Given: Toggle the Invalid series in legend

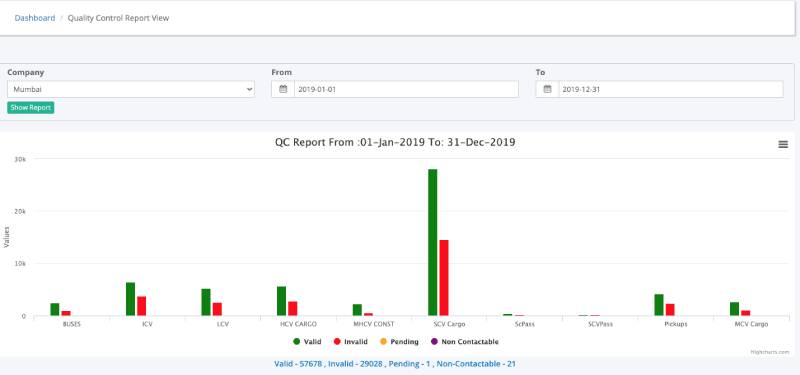Looking at the screenshot, I should coord(351,342).
